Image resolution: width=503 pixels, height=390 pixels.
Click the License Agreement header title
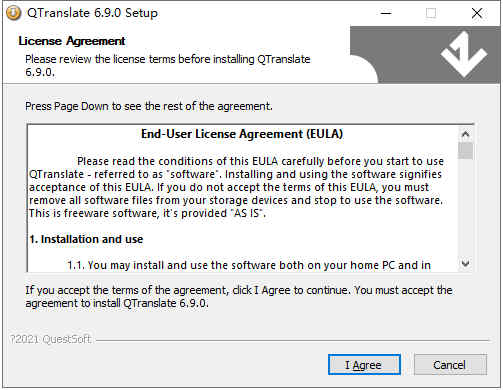point(72,41)
